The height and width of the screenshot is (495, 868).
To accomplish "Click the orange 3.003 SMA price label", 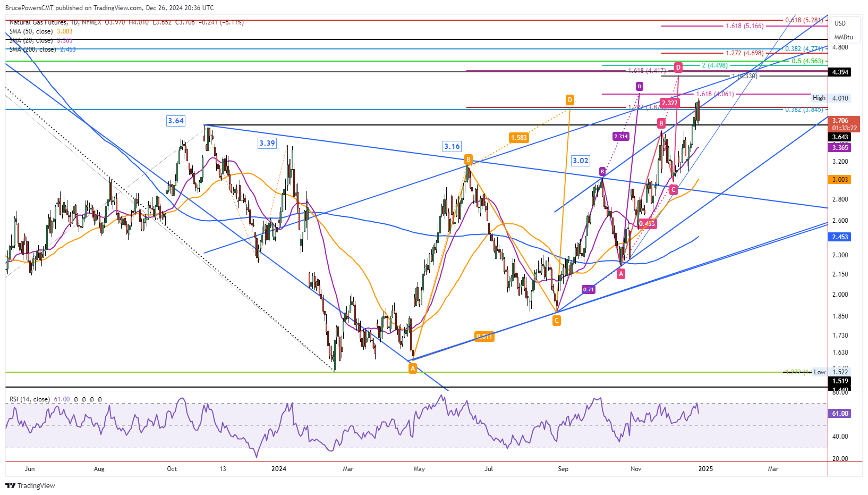I will [840, 180].
